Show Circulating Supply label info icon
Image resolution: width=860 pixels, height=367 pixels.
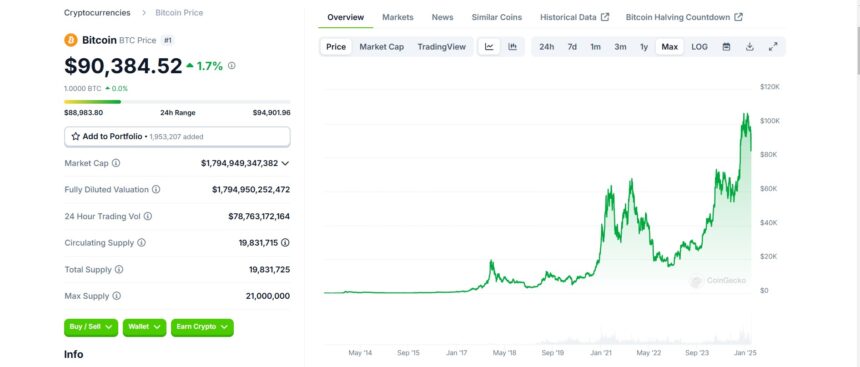click(x=141, y=242)
